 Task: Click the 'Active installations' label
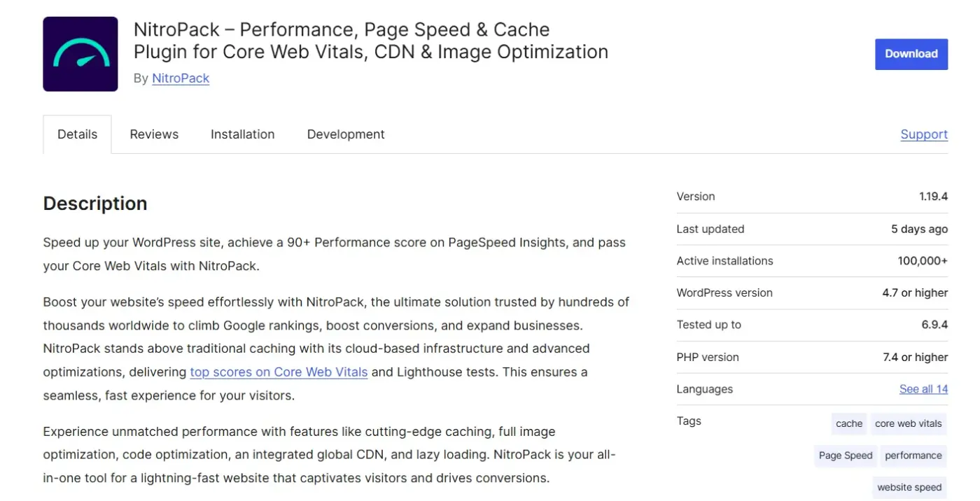[724, 261]
